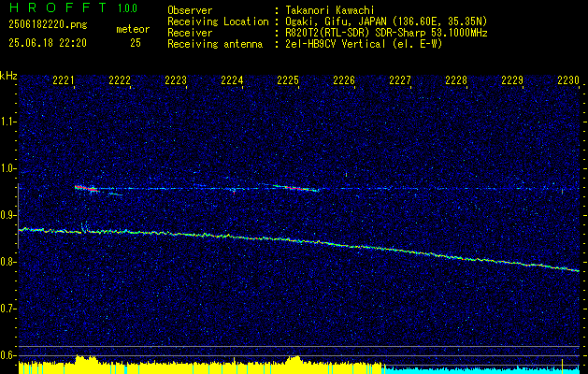The image size is (588, 374).
Task: Click the "Receiving antenna" field label
Action: coord(215,44)
